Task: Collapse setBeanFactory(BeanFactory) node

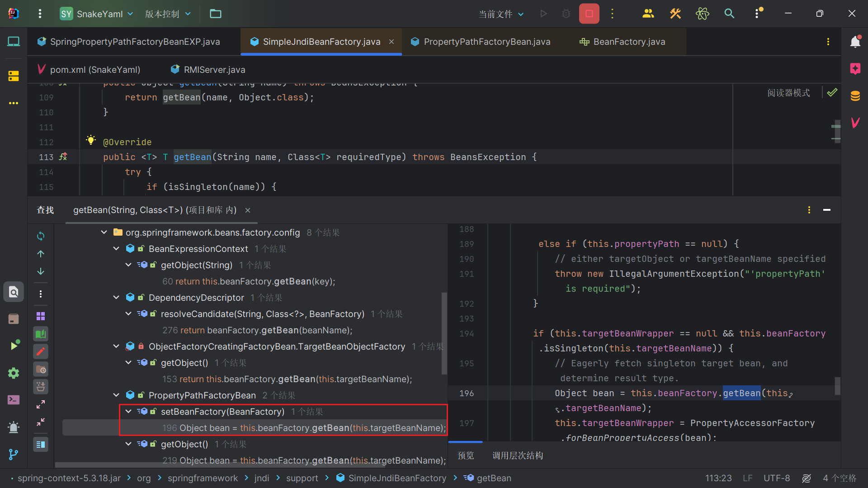Action: (x=128, y=412)
